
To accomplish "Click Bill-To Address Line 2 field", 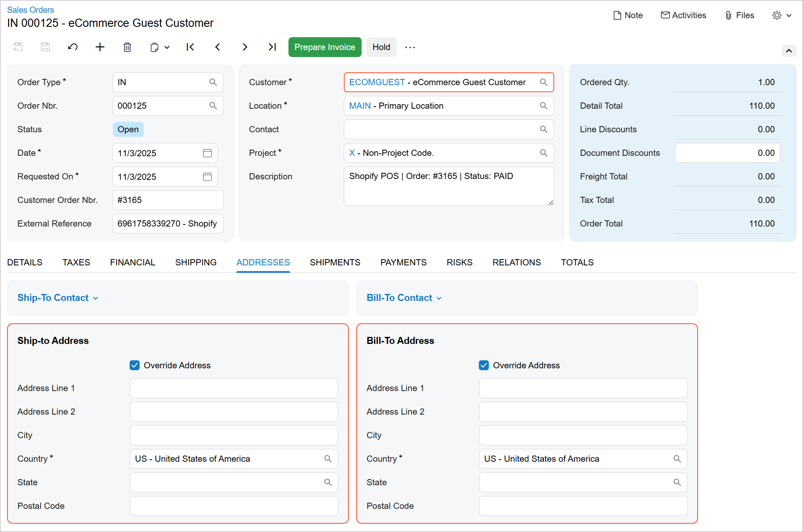I will (583, 412).
